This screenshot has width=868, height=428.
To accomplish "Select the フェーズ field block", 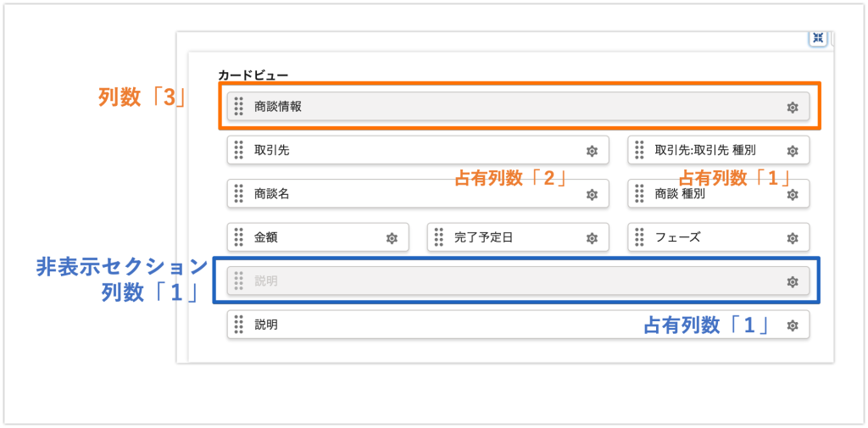I will pos(719,237).
